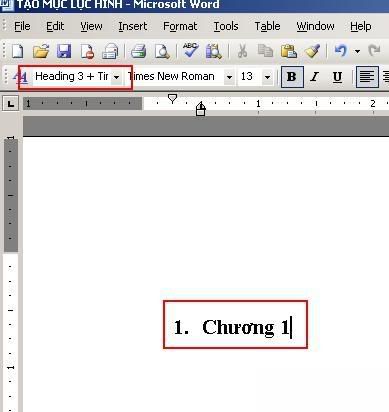The height and width of the screenshot is (412, 389).
Task: Toggle Underline formatting
Action: [337, 77]
